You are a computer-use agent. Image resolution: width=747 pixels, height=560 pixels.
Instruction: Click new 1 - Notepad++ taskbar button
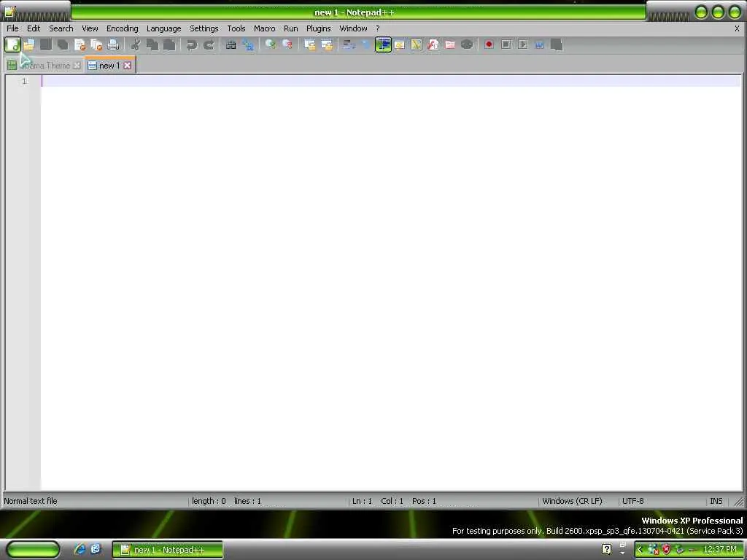[x=168, y=550]
